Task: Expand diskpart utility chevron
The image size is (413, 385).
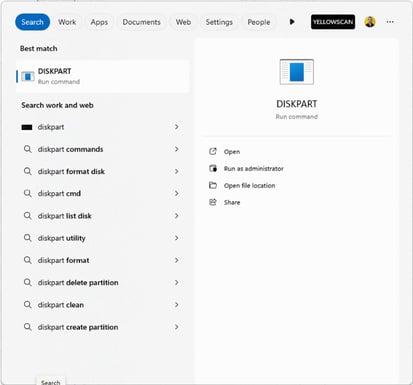Action: 177,238
